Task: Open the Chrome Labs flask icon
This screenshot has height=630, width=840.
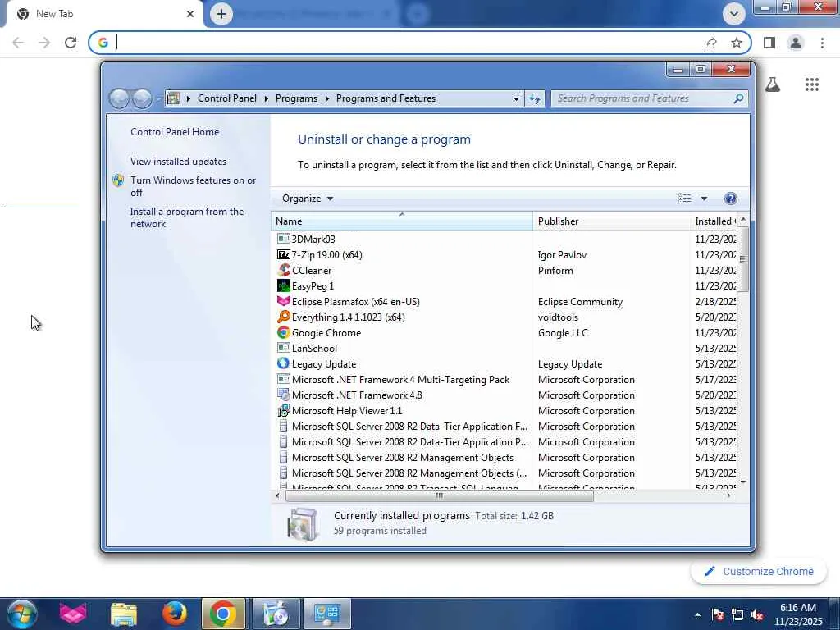Action: tap(773, 84)
